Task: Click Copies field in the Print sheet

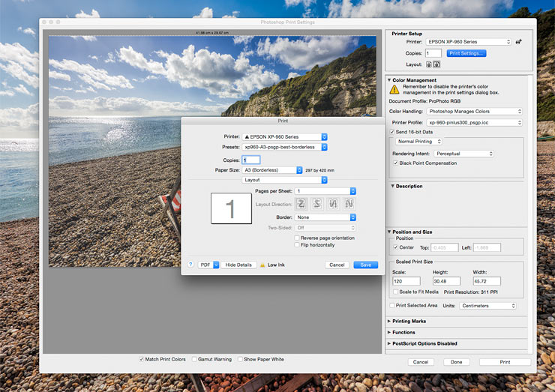Action: point(251,160)
